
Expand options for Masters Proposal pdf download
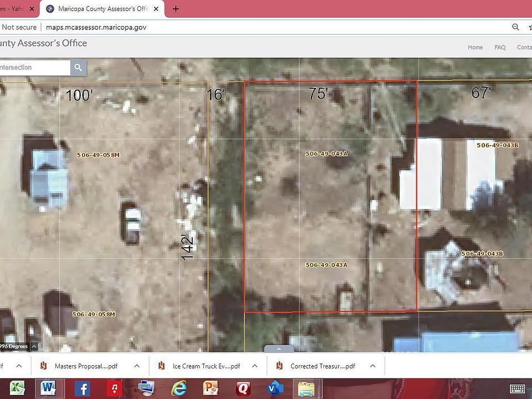(137, 366)
